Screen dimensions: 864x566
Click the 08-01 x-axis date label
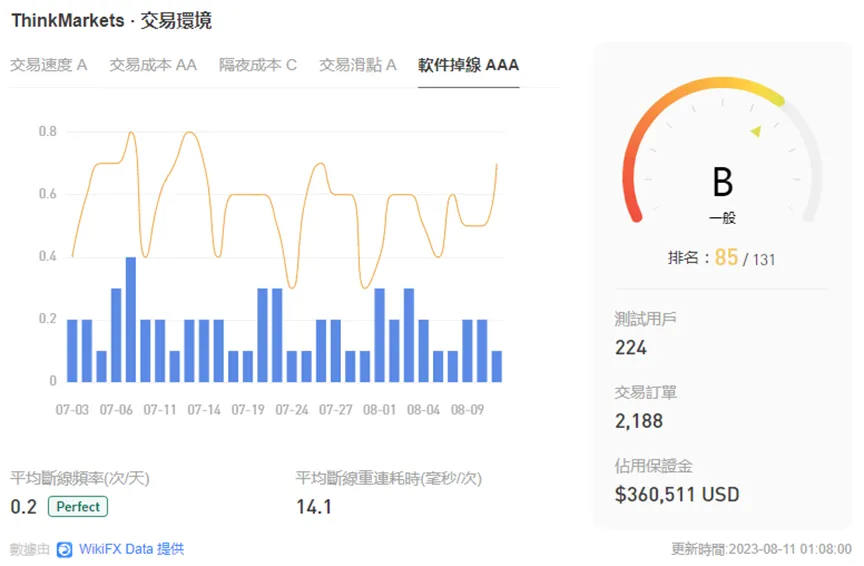tap(380, 410)
